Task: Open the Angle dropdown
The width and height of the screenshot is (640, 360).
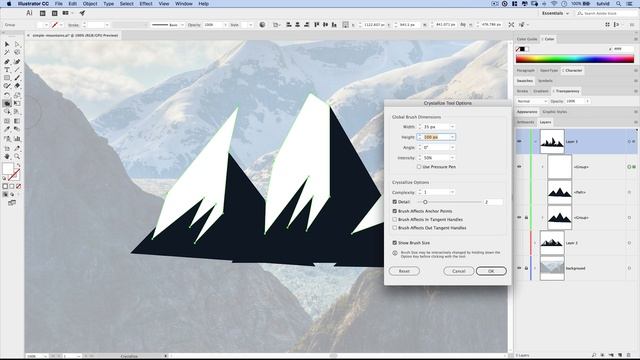Action: coord(452,147)
